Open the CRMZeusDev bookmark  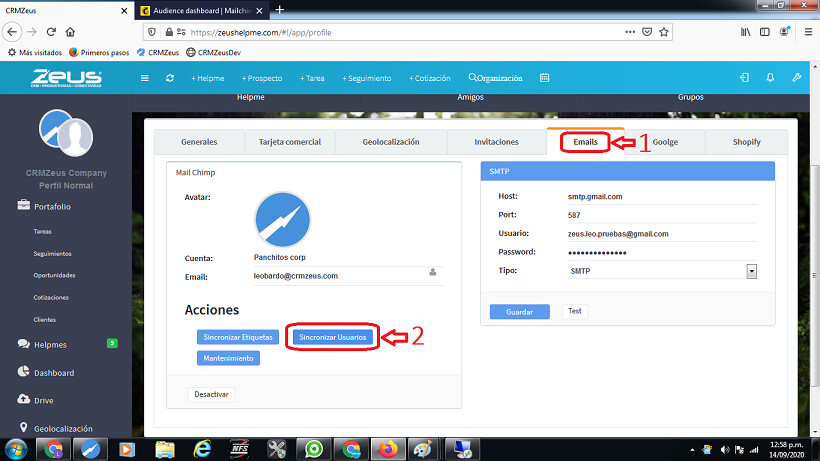tap(214, 52)
